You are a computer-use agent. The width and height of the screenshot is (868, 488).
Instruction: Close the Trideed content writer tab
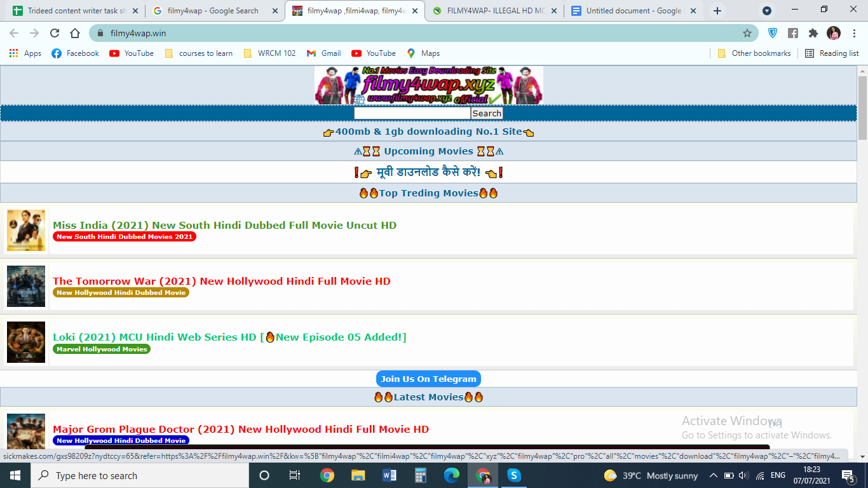(x=135, y=11)
